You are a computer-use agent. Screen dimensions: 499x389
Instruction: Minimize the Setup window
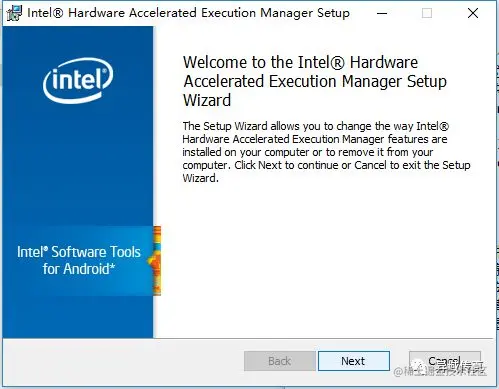click(382, 13)
